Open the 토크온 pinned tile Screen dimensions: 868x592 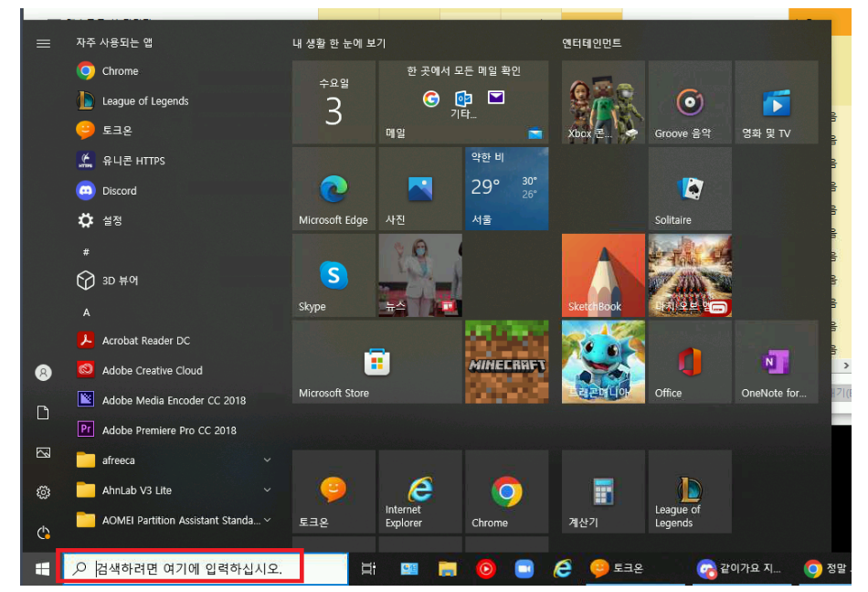[333, 492]
